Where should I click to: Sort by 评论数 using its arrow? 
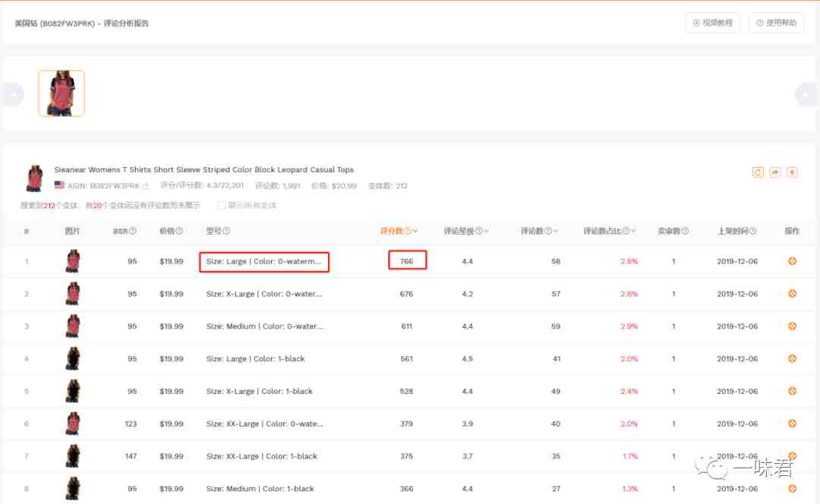[x=556, y=231]
